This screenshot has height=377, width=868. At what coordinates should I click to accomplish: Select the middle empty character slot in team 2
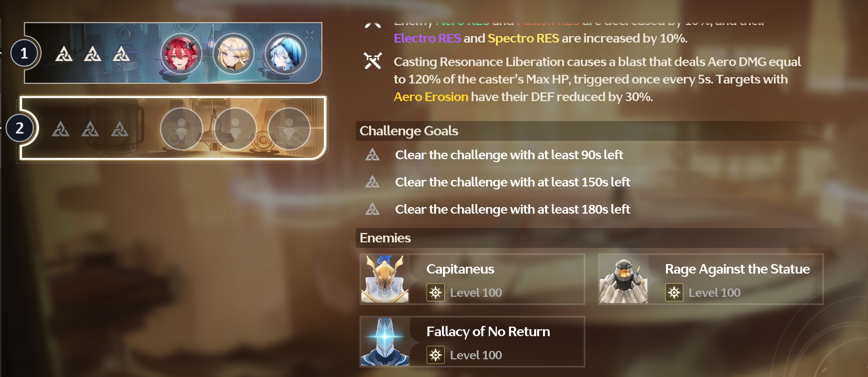235,129
